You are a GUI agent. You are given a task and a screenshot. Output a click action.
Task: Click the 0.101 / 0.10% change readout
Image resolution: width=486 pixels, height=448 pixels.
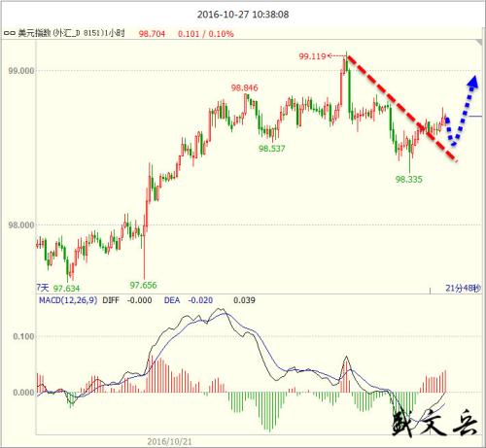pyautogui.click(x=205, y=34)
